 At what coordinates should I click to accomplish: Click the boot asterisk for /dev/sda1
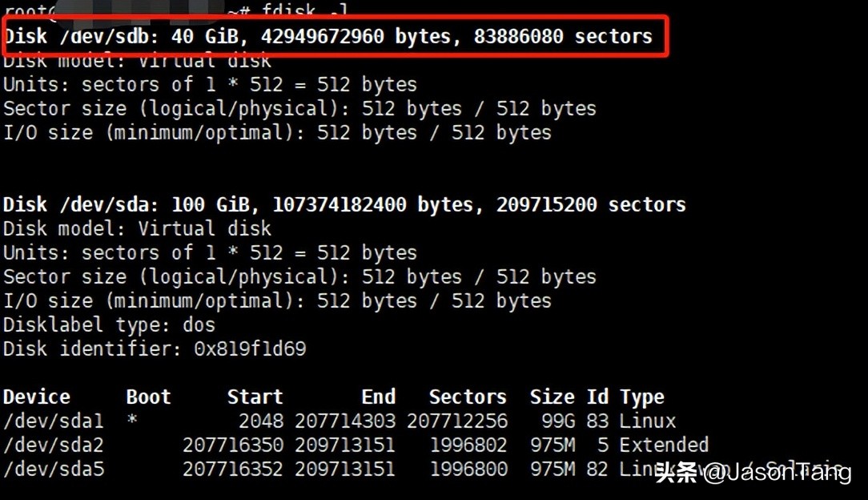[132, 420]
